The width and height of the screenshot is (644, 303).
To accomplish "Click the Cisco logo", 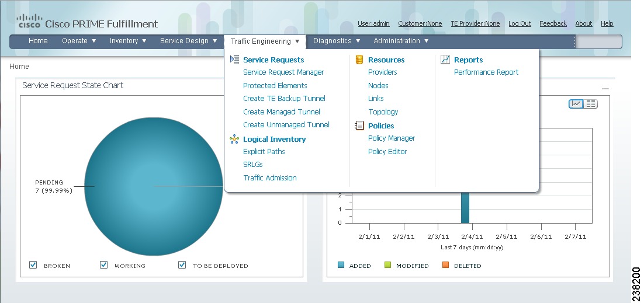I will point(30,21).
